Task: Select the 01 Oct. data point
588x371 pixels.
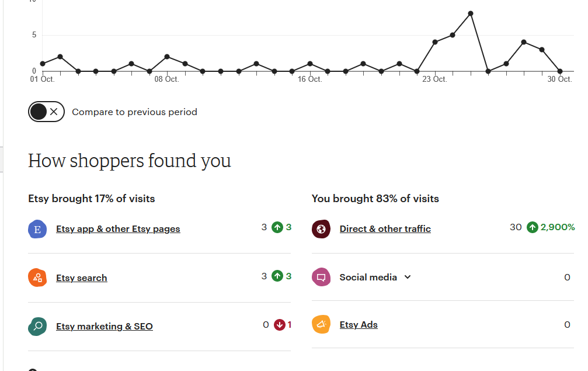Action: pos(43,64)
